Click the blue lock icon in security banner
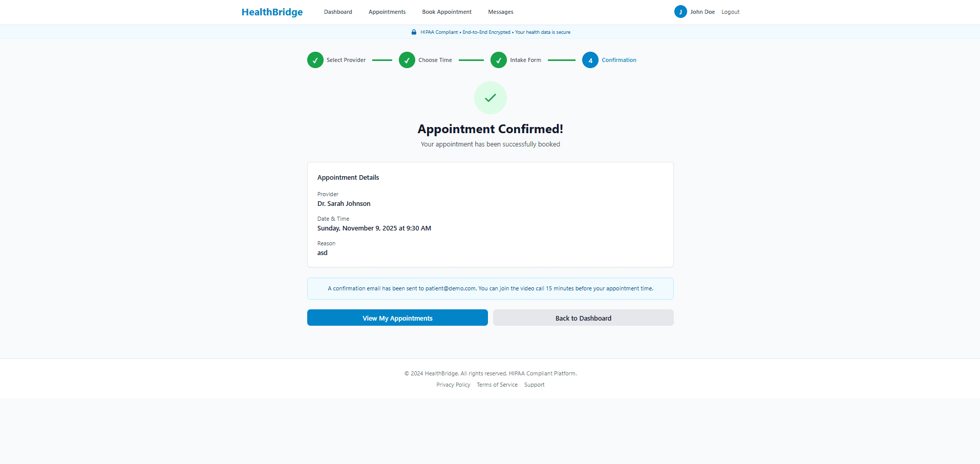 (414, 32)
